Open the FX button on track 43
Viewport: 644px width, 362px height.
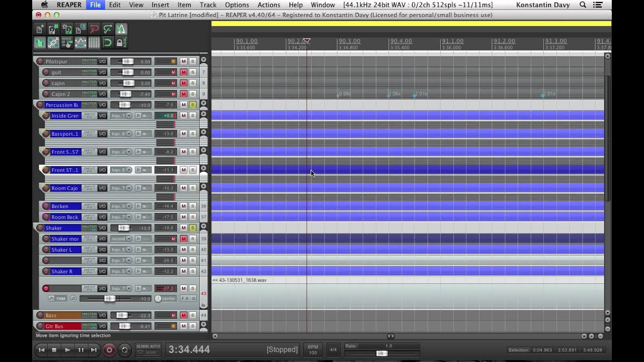(185, 299)
